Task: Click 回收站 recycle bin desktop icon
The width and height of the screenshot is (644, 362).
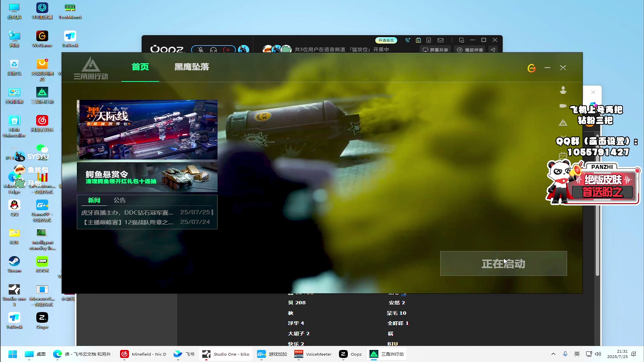Action: (14, 67)
